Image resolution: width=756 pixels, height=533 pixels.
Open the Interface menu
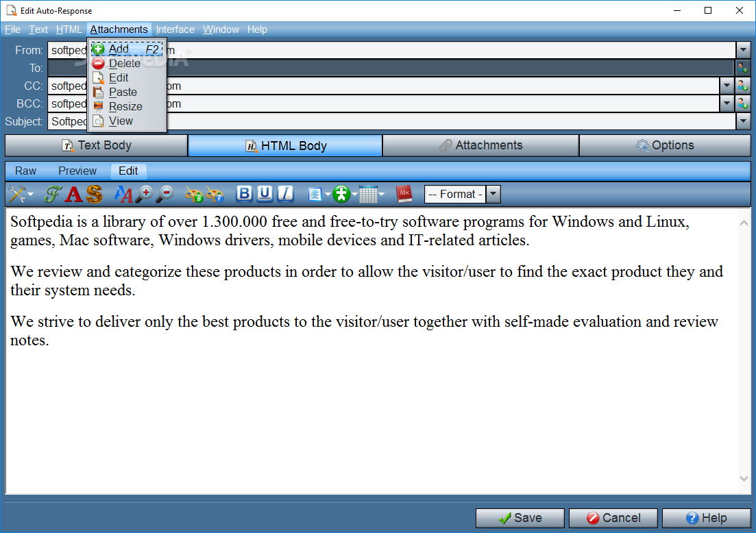(x=175, y=29)
